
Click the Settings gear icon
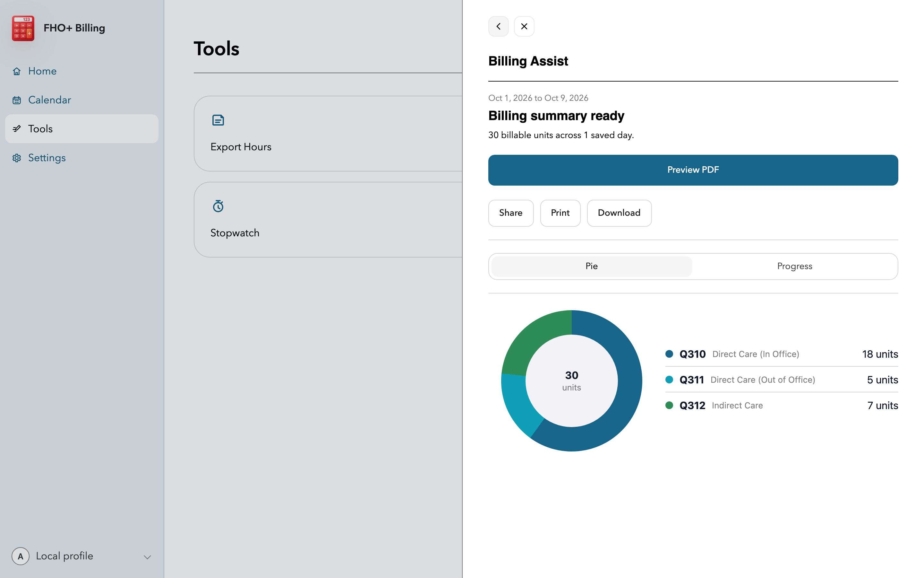(16, 158)
